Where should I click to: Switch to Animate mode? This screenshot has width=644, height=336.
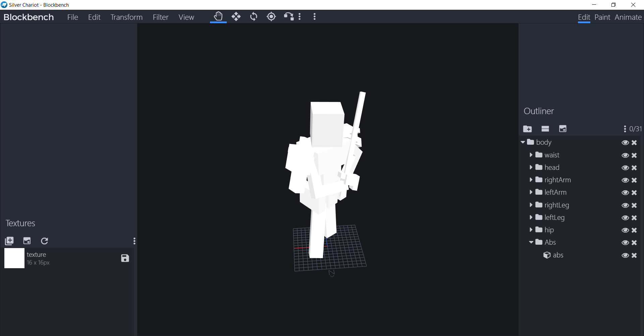(628, 17)
